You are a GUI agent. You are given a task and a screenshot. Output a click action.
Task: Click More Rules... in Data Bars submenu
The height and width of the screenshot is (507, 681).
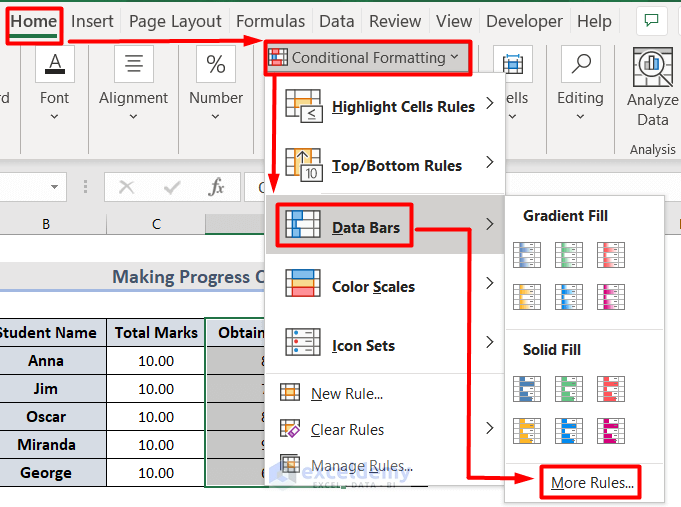pos(592,483)
